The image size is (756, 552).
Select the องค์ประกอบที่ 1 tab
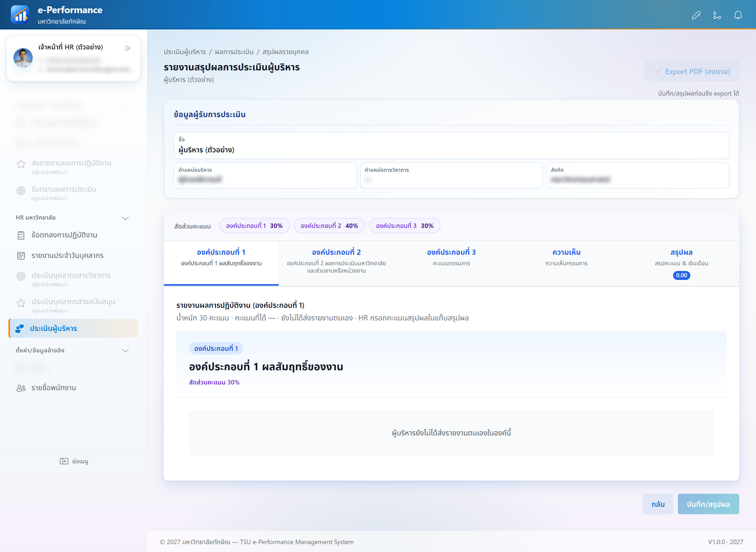[x=221, y=263]
